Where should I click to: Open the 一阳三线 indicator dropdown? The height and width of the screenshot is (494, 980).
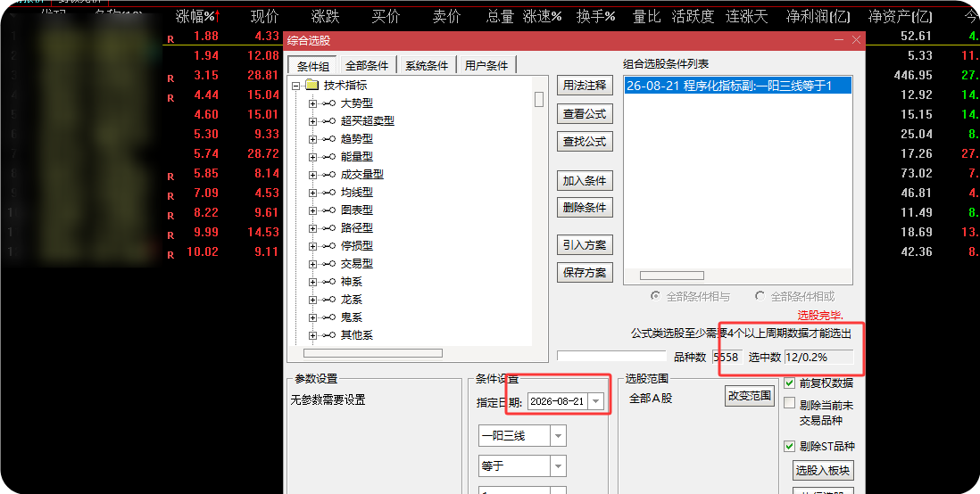click(x=558, y=436)
